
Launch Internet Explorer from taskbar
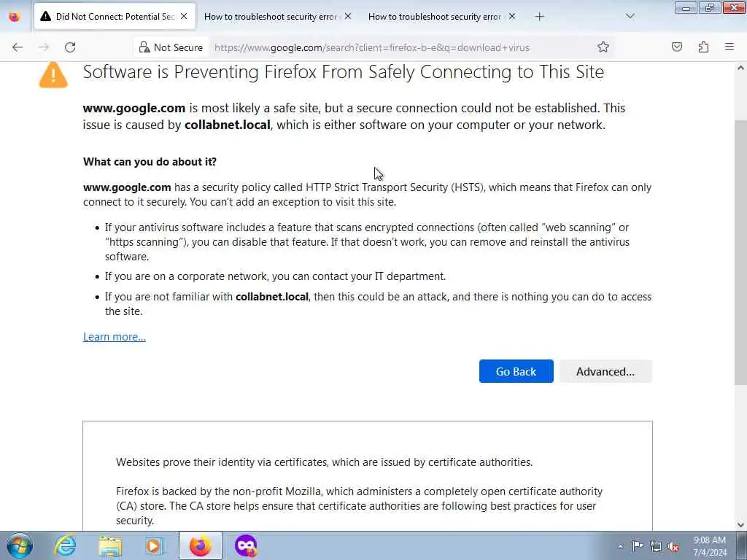(x=65, y=545)
